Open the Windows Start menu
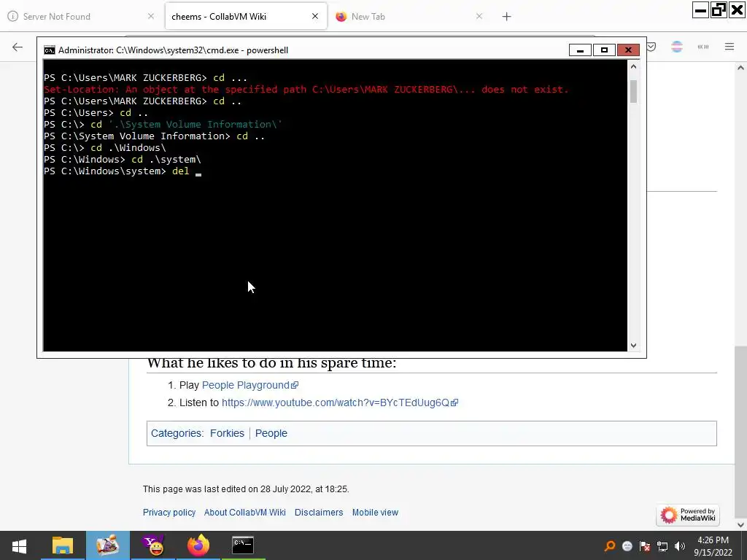The image size is (747, 560). 19,545
